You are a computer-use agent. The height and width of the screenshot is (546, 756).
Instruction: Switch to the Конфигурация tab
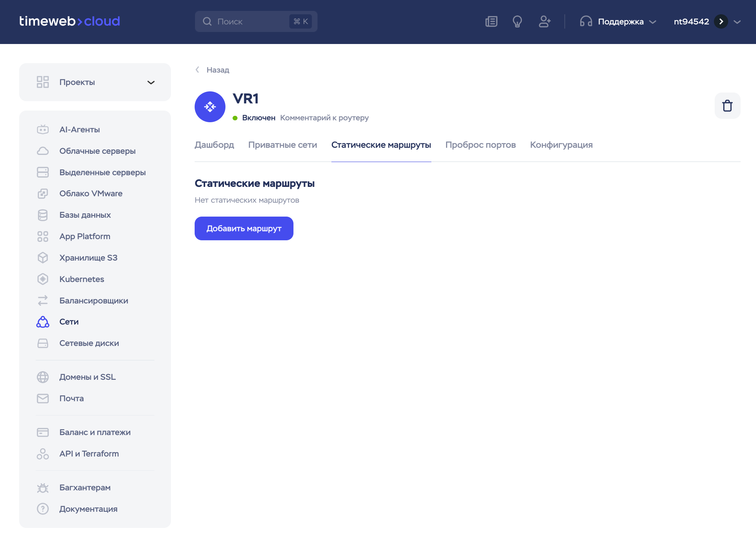[561, 145]
